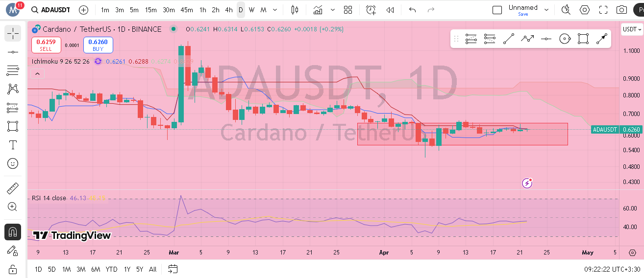Select the Ichimoku 9 26 52 26 legend

click(60, 61)
